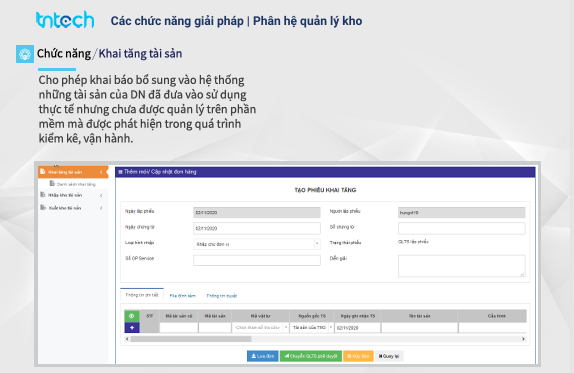Image resolution: width=574 pixels, height=373 pixels.
Task: Click the Người lập phiếu field
Action: click(462, 213)
